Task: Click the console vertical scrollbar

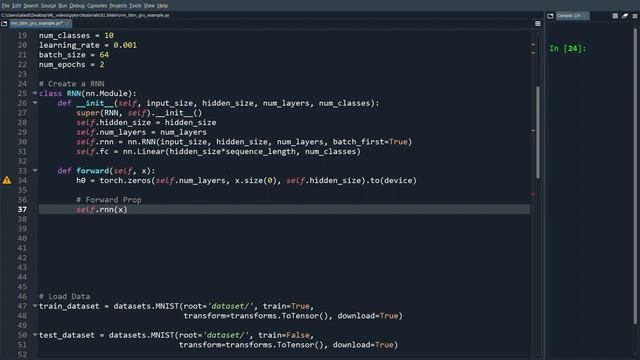Action: 635,176
